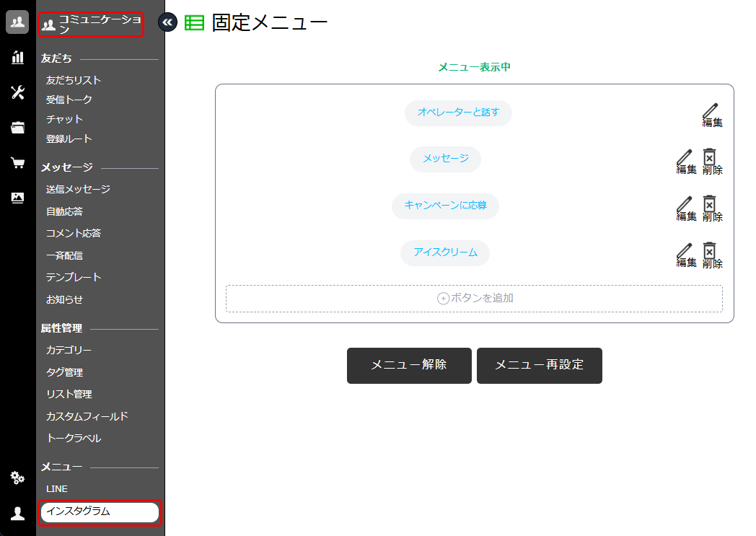Image resolution: width=756 pixels, height=536 pixels.
Task: Edit the キャンペーンに応募 menu button
Action: pyautogui.click(x=686, y=208)
